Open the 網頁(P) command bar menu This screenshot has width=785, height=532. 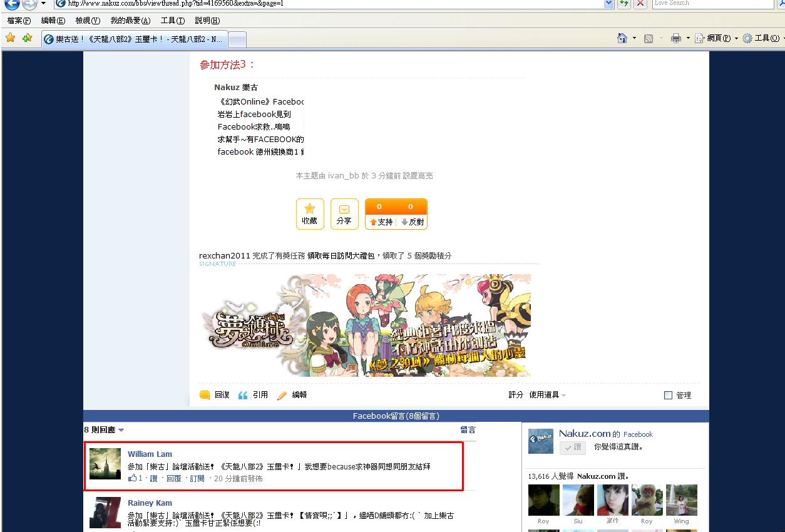click(x=717, y=38)
